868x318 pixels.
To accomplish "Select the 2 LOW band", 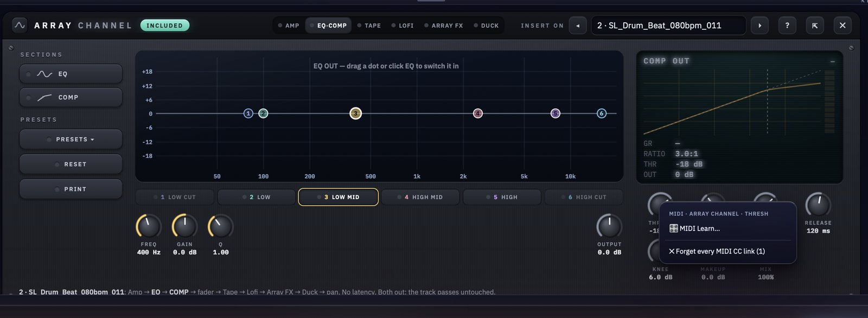I will 257,197.
